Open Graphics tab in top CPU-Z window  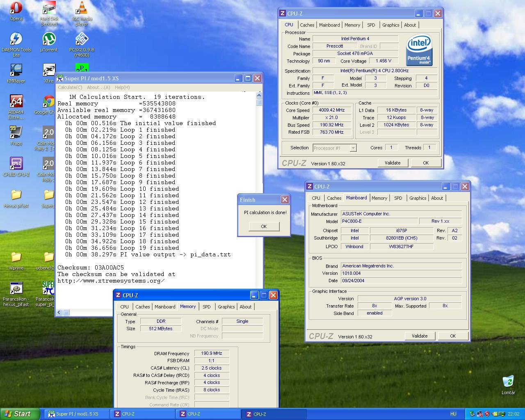[x=390, y=25]
